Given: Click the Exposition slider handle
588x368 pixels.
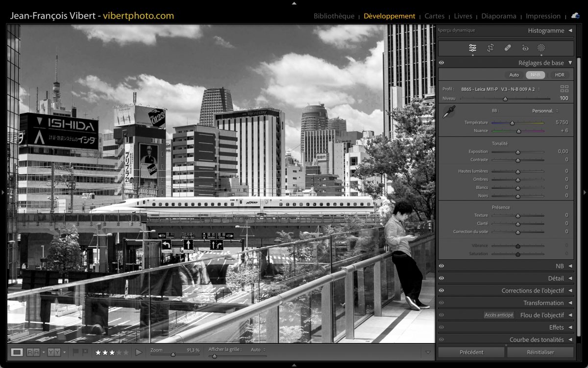Looking at the screenshot, I should point(517,152).
